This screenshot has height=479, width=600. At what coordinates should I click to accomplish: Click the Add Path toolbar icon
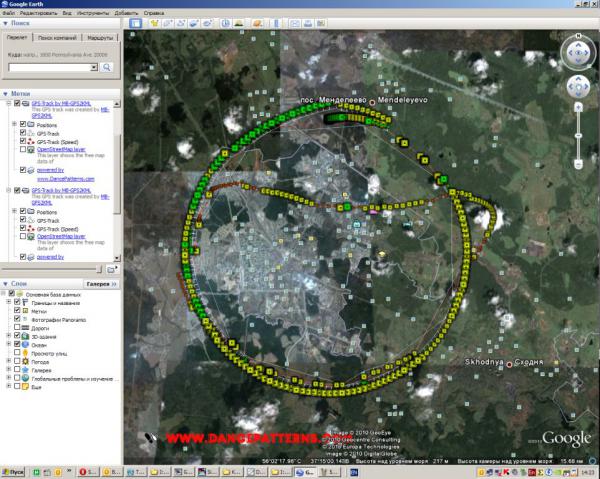180,23
